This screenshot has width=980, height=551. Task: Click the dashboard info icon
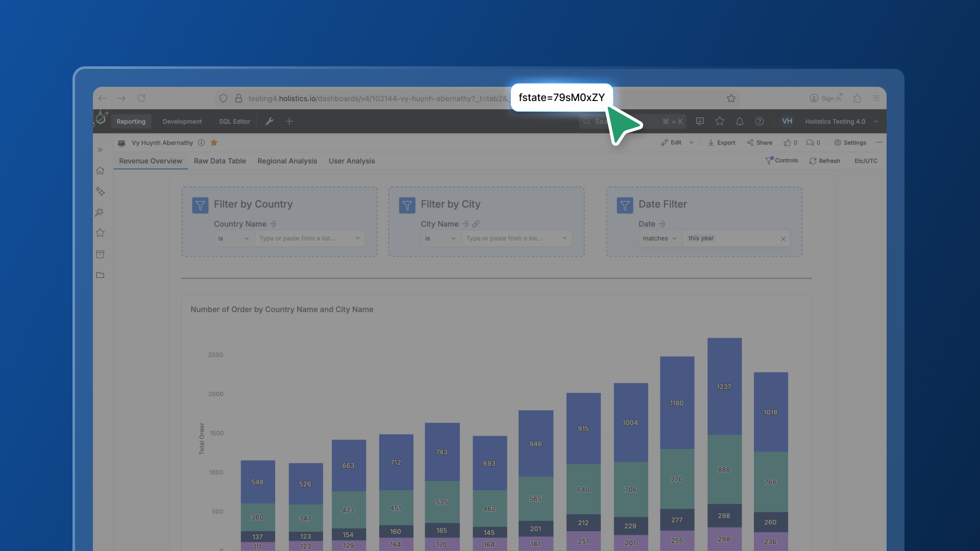click(x=201, y=143)
